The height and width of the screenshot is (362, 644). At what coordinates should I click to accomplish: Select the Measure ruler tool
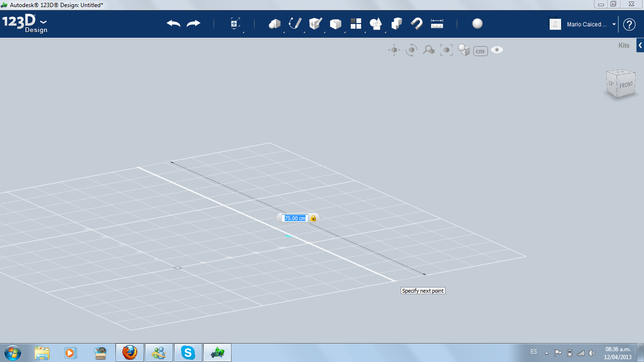click(437, 24)
